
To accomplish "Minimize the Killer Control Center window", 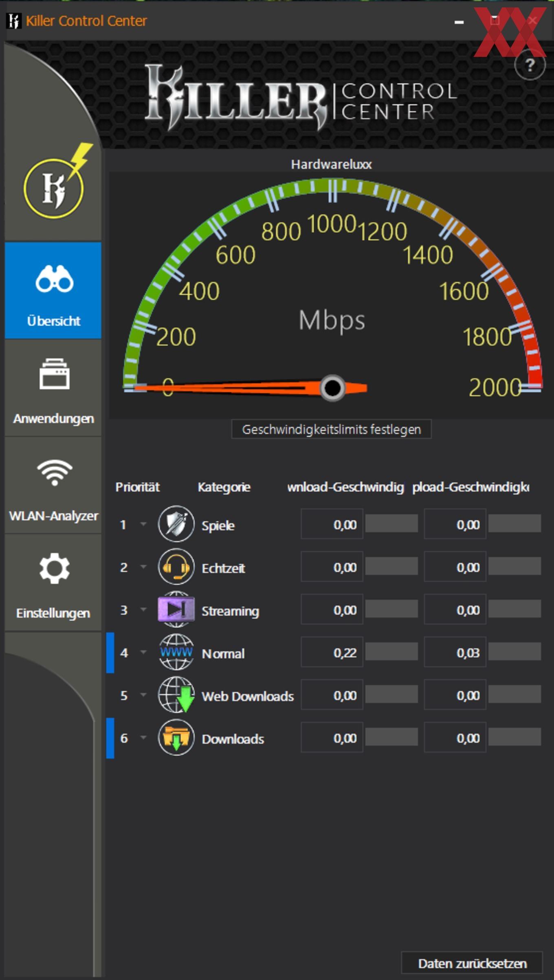I will 459,22.
